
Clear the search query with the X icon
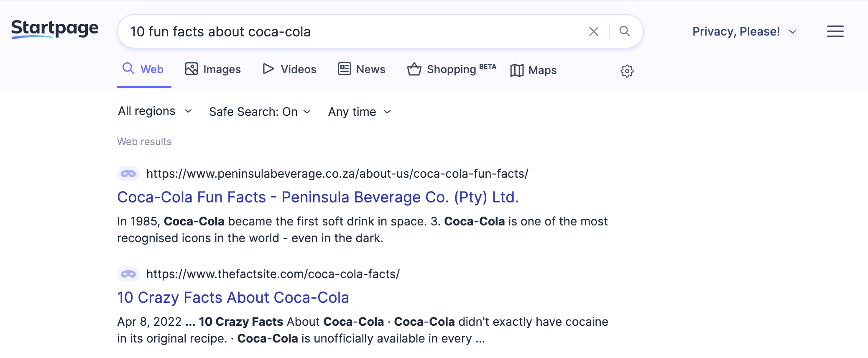click(x=593, y=31)
